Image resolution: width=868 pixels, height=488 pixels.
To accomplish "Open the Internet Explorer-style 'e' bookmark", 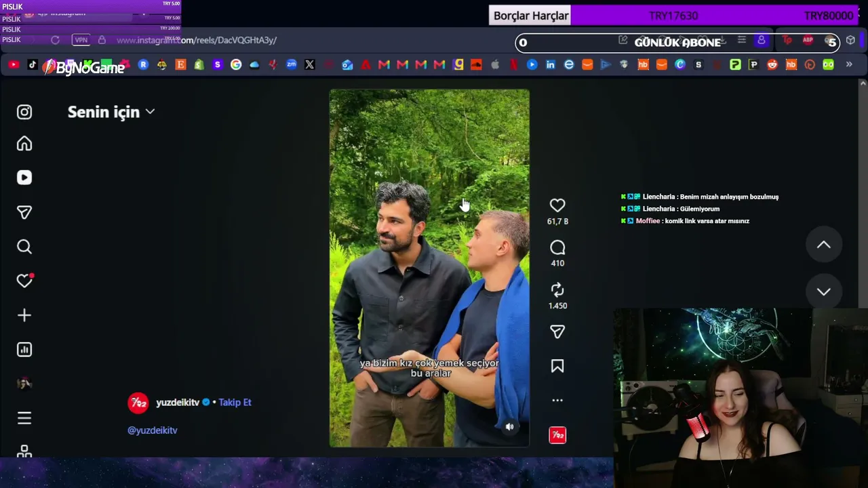I will tap(569, 64).
